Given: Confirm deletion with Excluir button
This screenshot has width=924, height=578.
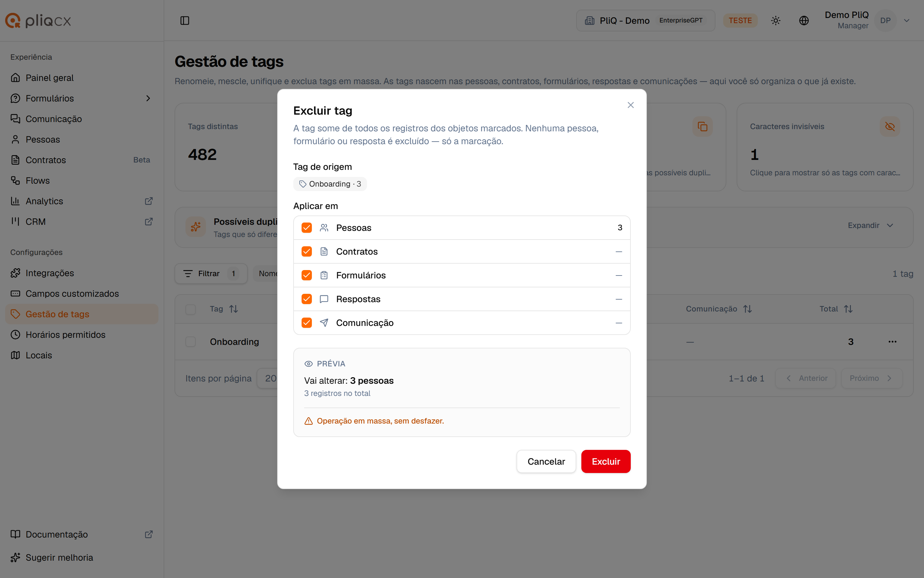Looking at the screenshot, I should pyautogui.click(x=605, y=461).
